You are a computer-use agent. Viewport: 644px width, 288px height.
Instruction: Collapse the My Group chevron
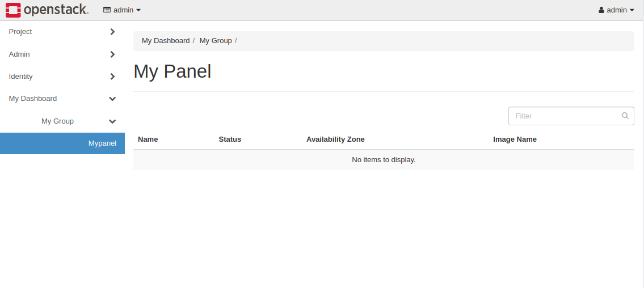(112, 121)
